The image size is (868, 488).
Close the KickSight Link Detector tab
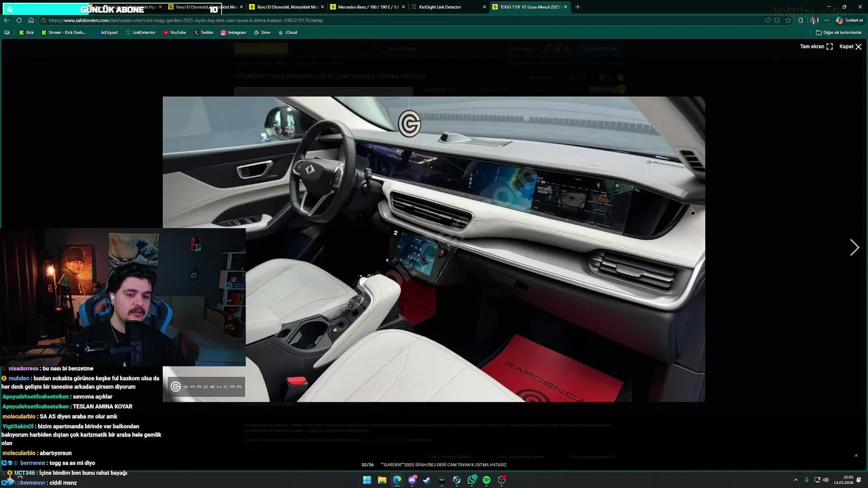484,7
